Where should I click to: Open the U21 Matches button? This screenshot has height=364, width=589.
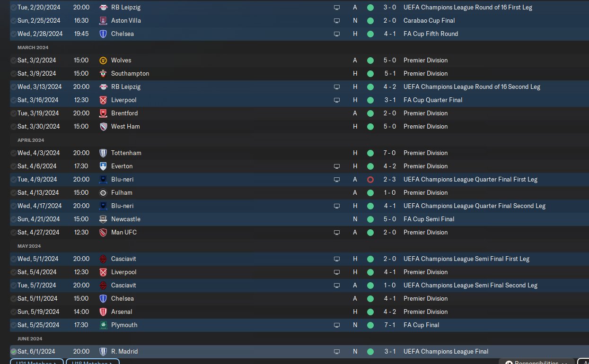point(36,362)
